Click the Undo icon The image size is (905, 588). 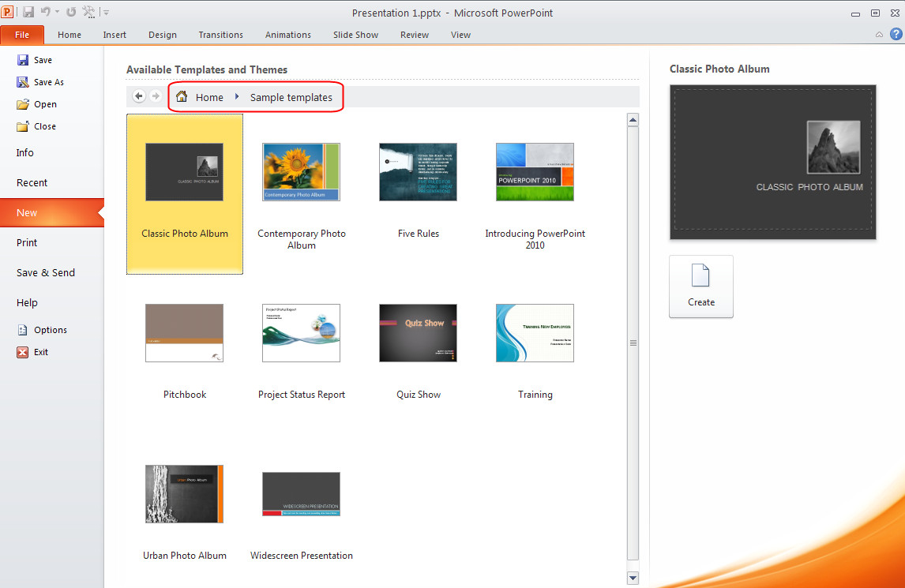[45, 11]
